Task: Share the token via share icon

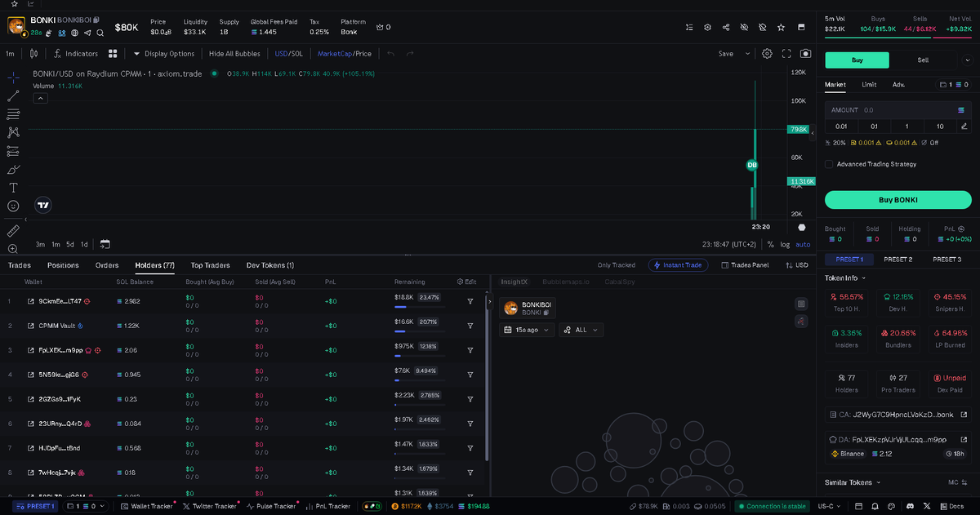Action: [x=726, y=27]
